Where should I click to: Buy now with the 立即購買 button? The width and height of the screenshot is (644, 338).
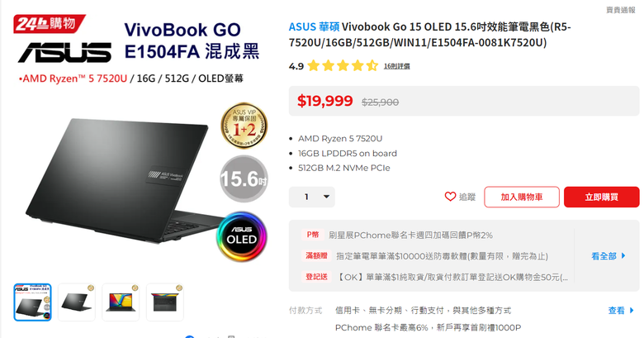pos(601,197)
